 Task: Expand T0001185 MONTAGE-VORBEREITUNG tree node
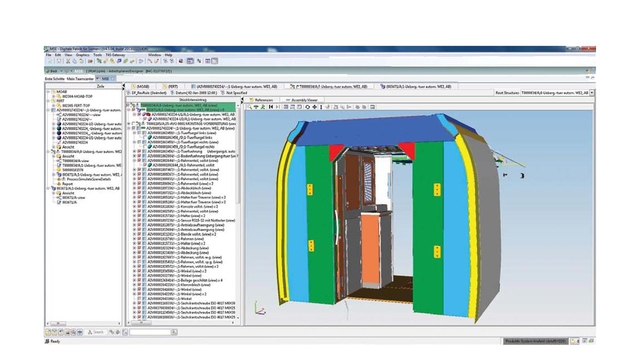tap(128, 124)
